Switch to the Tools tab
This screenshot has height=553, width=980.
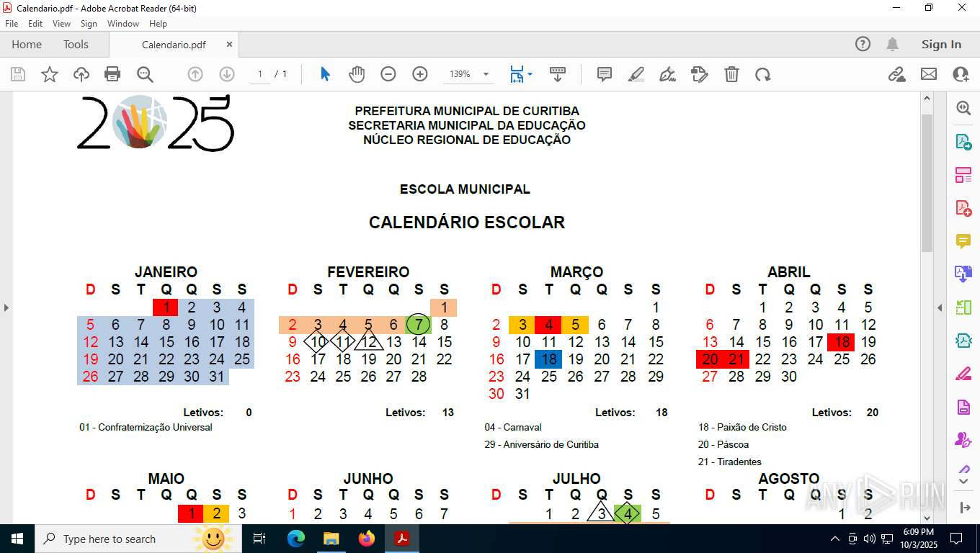click(x=76, y=44)
